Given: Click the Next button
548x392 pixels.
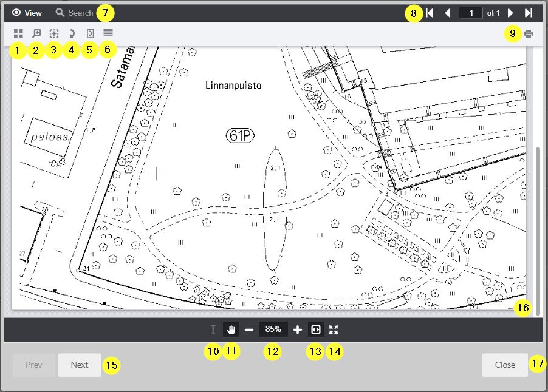Looking at the screenshot, I should pyautogui.click(x=79, y=365).
